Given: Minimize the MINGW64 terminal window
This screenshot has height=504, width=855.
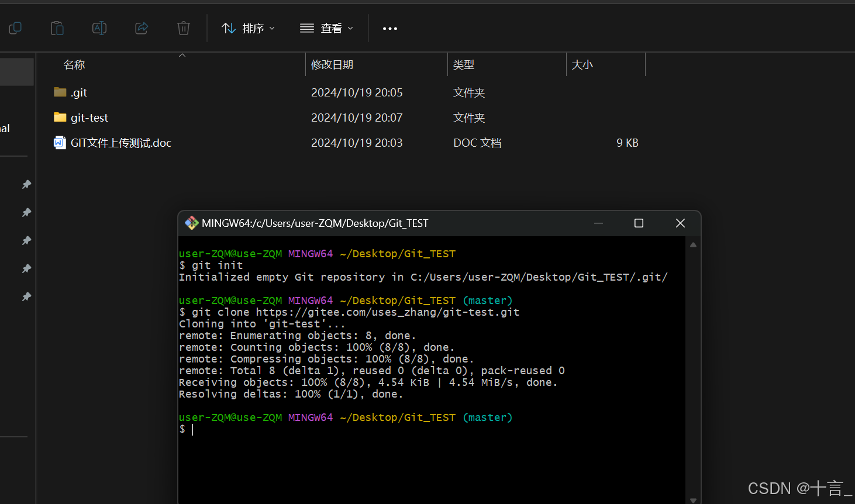Looking at the screenshot, I should [598, 223].
